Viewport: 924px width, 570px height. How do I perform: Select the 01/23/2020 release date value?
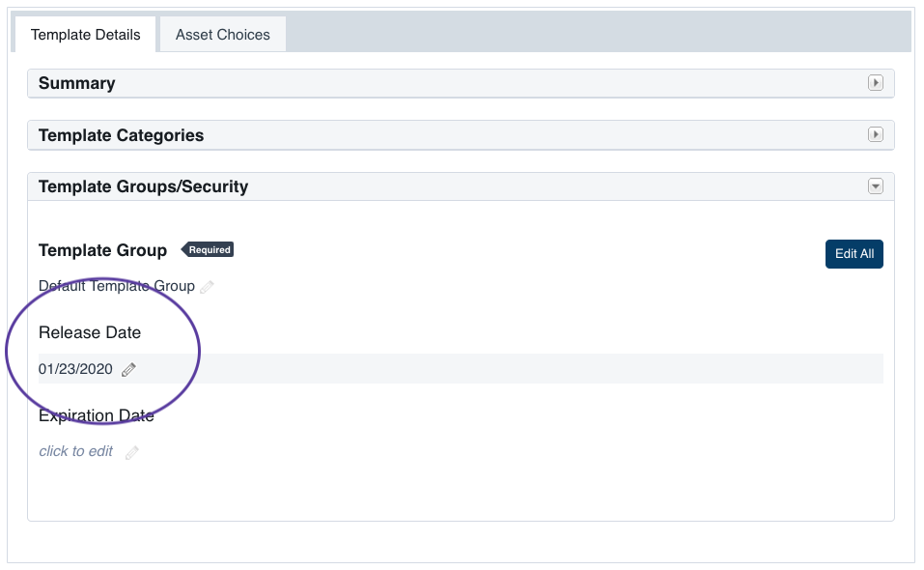pos(75,369)
